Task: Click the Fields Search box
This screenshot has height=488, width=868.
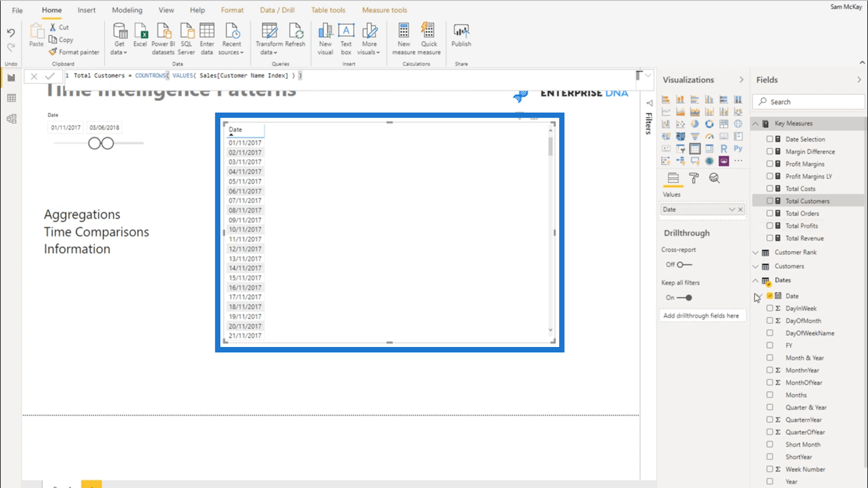Action: 808,102
